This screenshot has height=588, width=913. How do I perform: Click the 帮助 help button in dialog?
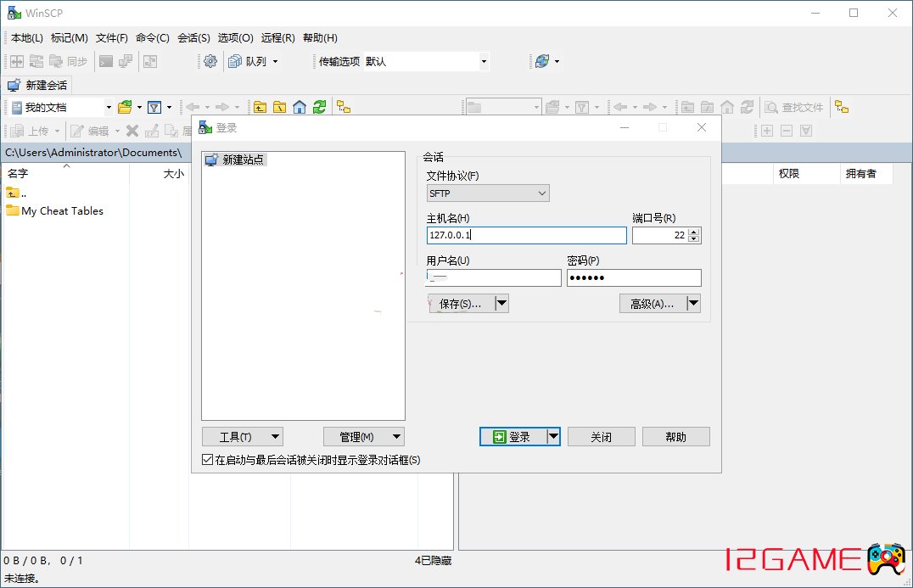(x=675, y=437)
